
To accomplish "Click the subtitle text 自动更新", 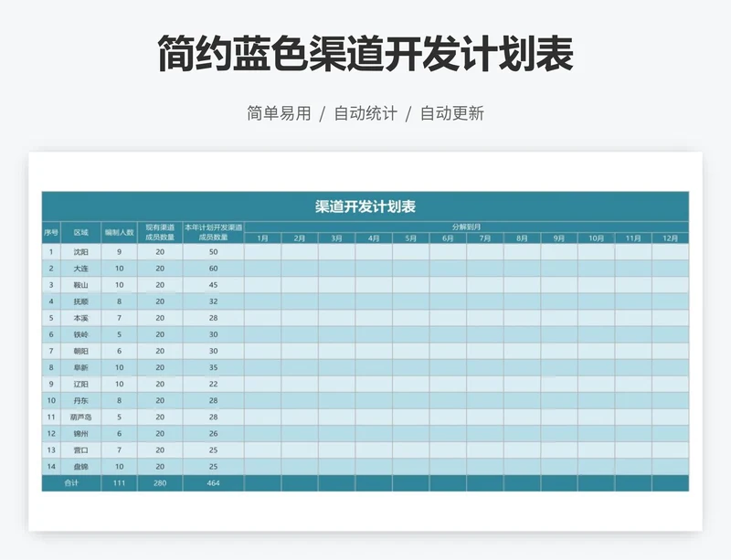I will (452, 113).
